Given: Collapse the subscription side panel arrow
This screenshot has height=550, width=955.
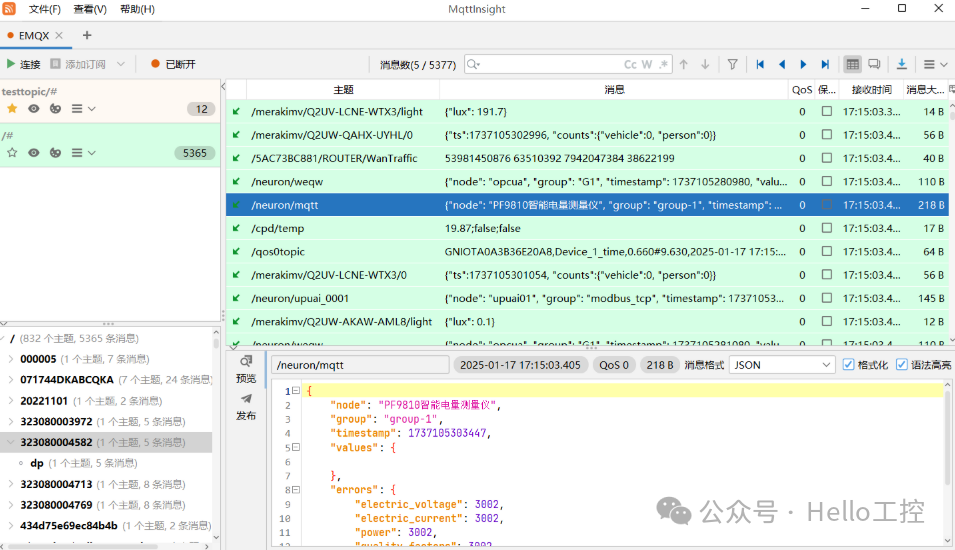Looking at the screenshot, I should pyautogui.click(x=223, y=87).
